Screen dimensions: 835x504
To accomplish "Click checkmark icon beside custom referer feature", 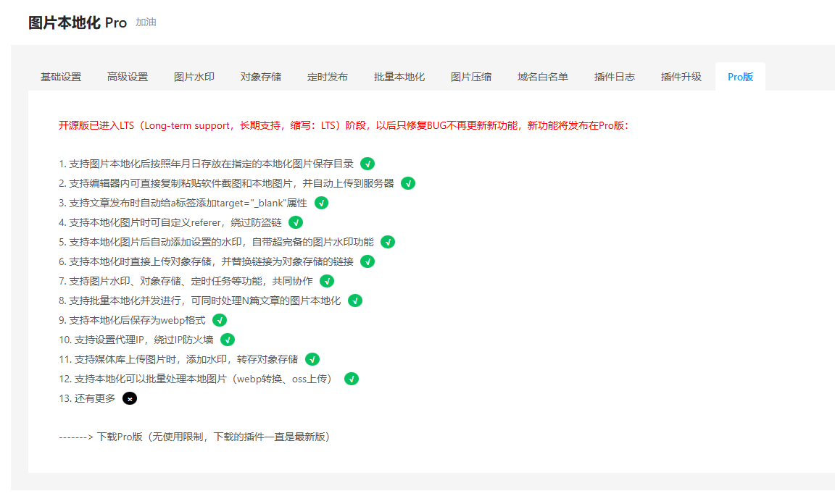I will coord(296,222).
